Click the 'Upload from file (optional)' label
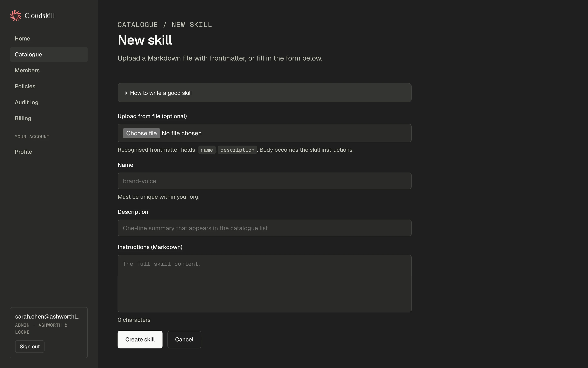This screenshot has width=588, height=368. pos(152,116)
